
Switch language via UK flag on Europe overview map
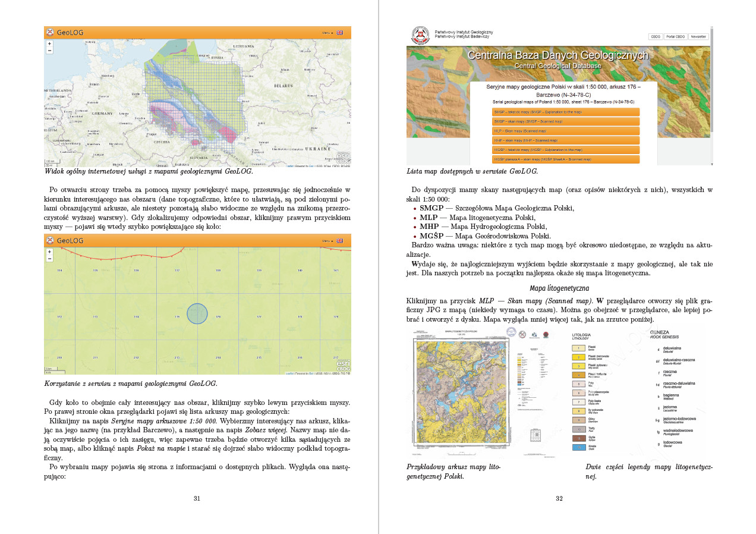coord(340,33)
